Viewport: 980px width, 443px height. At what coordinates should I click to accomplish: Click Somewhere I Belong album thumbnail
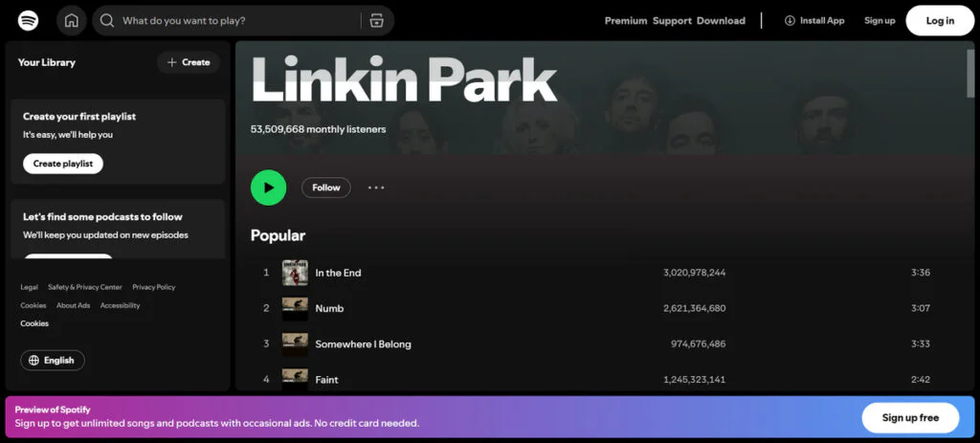(x=295, y=343)
